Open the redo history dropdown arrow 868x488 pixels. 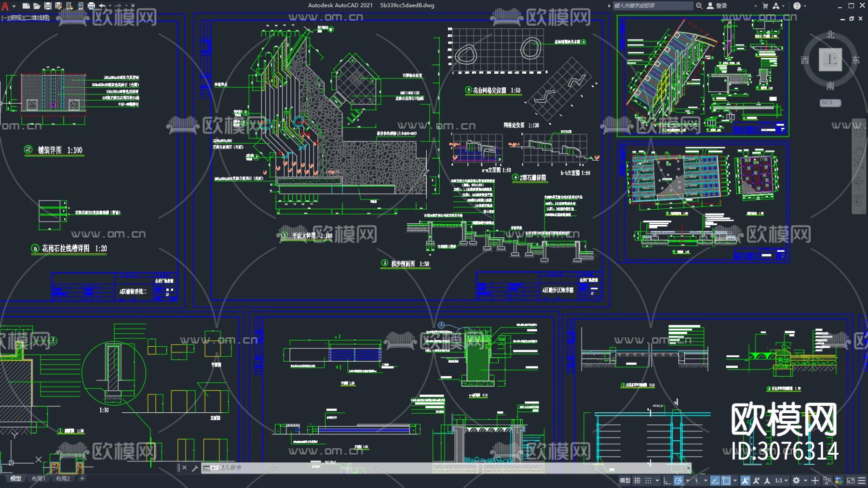[126, 6]
